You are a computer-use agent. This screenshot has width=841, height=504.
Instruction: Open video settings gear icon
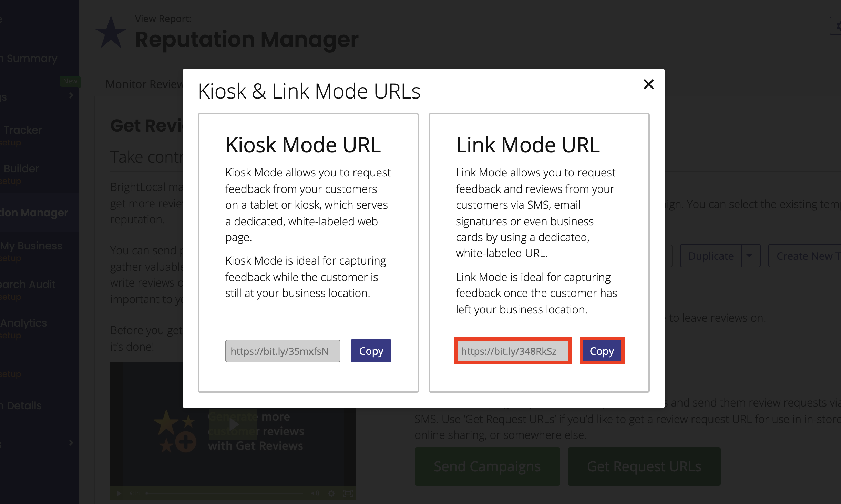pyautogui.click(x=331, y=493)
